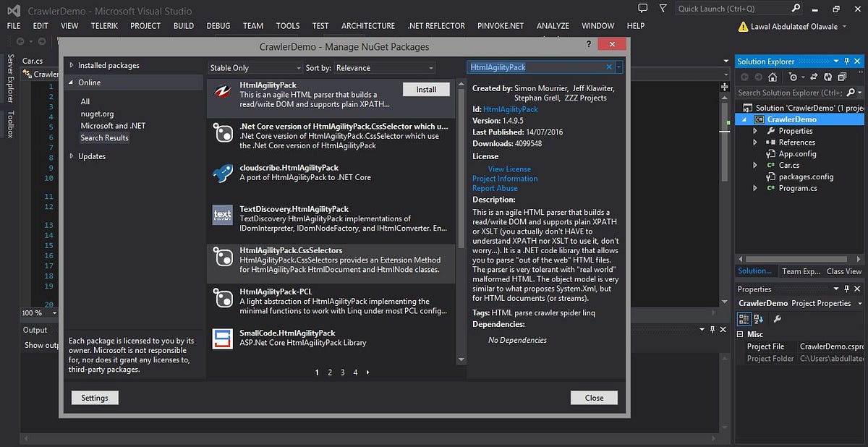Toggle auto-hide pin on Properties panel
Screen dimensions: 868x447
pos(847,289)
